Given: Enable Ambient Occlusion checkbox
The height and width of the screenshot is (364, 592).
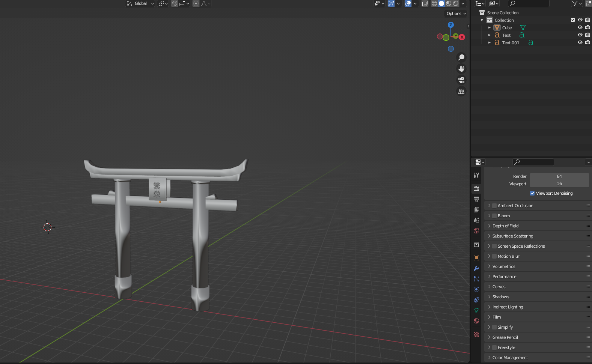Looking at the screenshot, I should tap(494, 206).
